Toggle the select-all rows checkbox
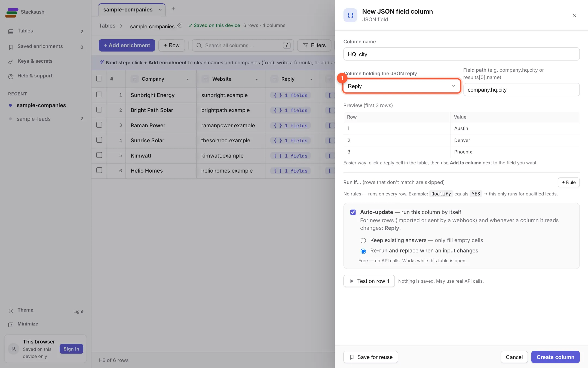 (x=99, y=79)
